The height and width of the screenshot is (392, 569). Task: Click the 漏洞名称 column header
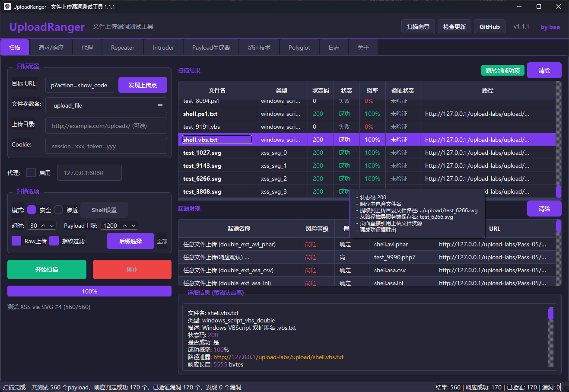click(x=239, y=229)
